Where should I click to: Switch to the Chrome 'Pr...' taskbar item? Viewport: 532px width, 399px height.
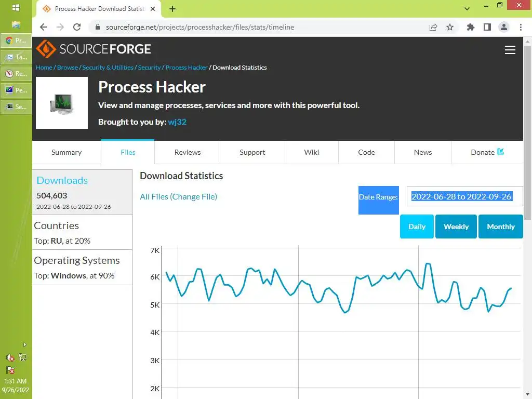coord(16,41)
